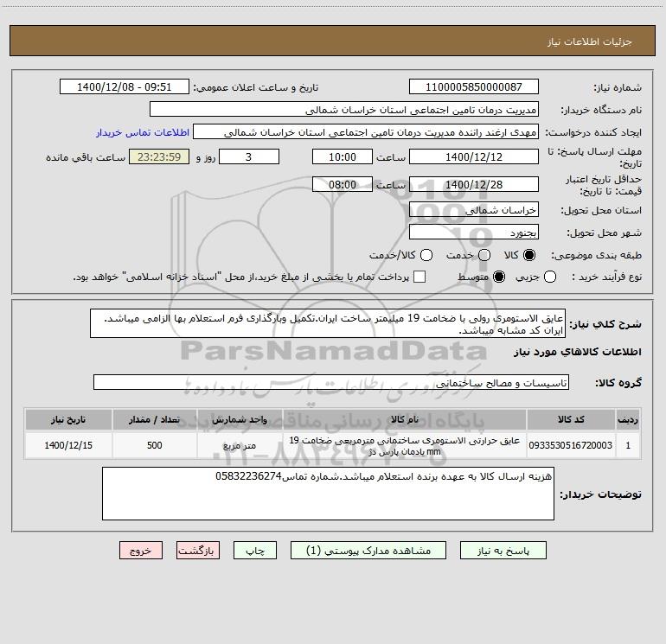Click the گروه کالا field تاسیسات و مصالح ساختمانی
Viewport: 666px width, 644px height.
331,382
